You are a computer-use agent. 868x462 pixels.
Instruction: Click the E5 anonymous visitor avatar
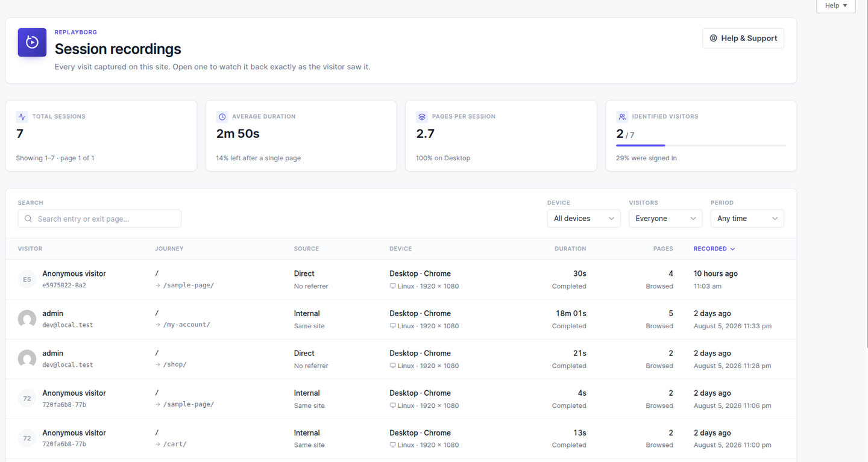pos(27,279)
